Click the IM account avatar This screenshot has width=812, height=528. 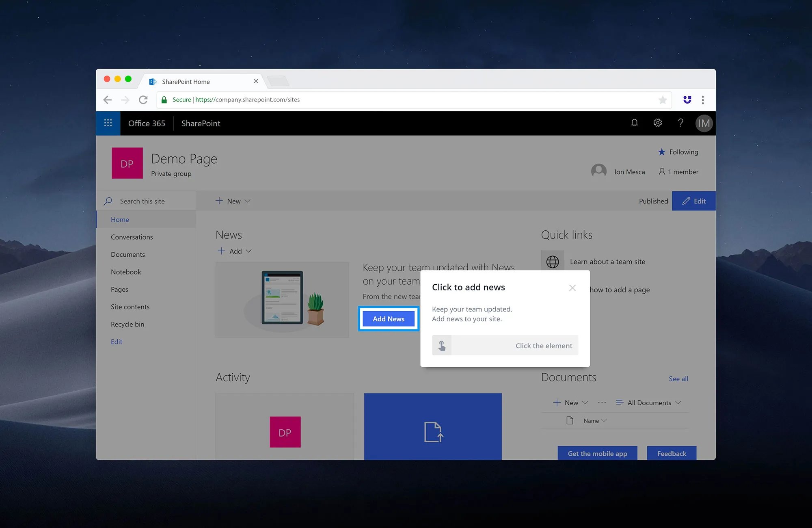click(704, 123)
